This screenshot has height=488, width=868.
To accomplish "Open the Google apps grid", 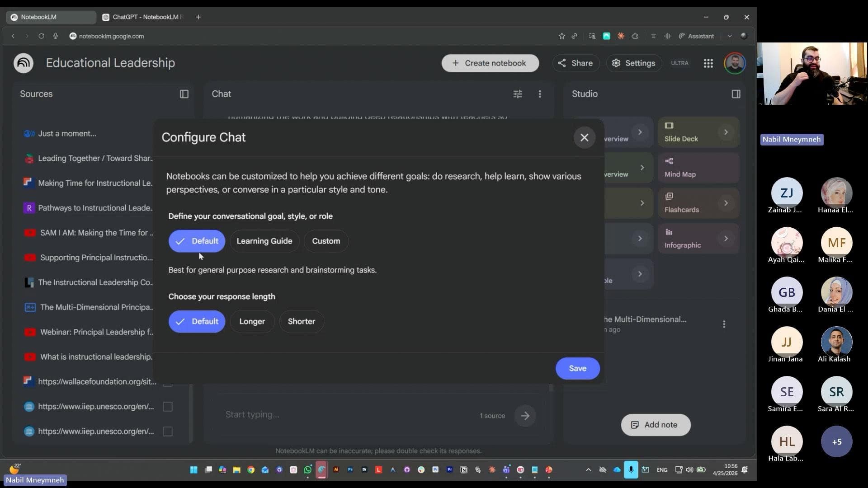I will pos(708,63).
